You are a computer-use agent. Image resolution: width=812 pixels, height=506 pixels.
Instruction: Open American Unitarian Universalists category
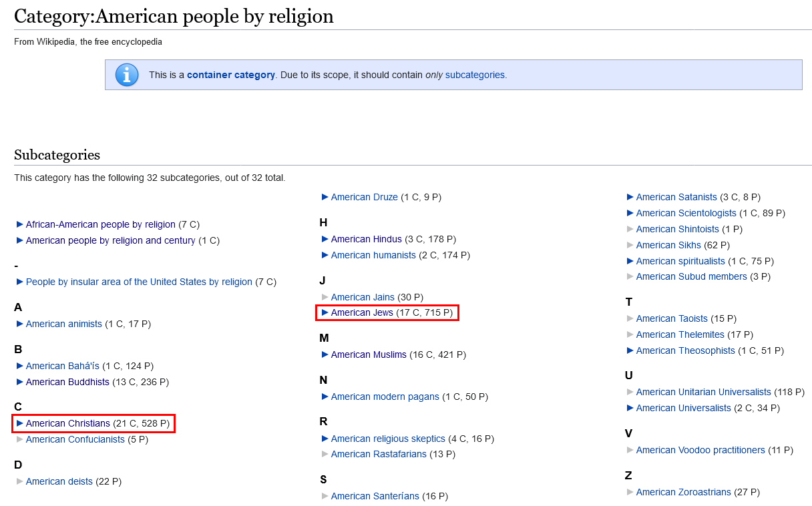704,392
